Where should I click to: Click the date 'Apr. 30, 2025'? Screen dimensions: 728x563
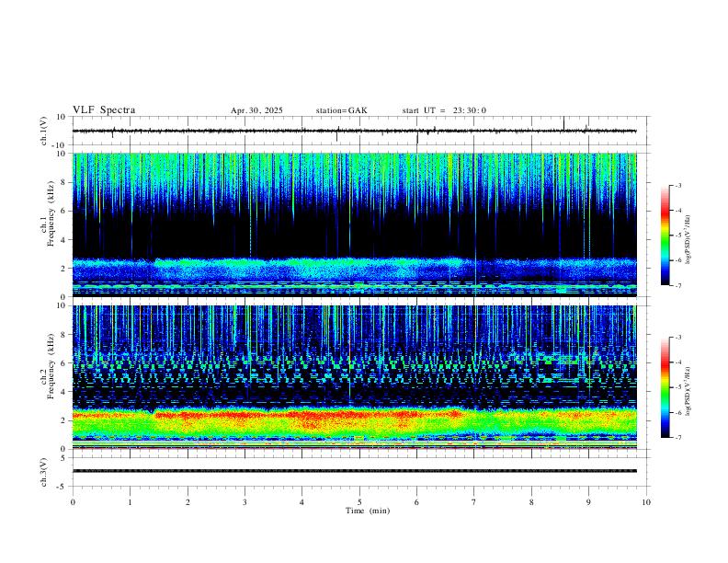click(x=256, y=110)
